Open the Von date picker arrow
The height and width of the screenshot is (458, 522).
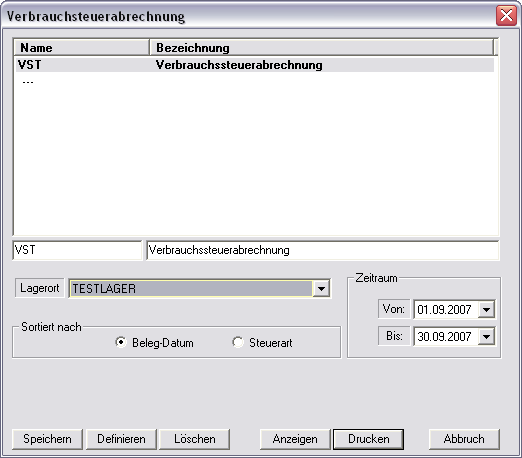pos(486,310)
